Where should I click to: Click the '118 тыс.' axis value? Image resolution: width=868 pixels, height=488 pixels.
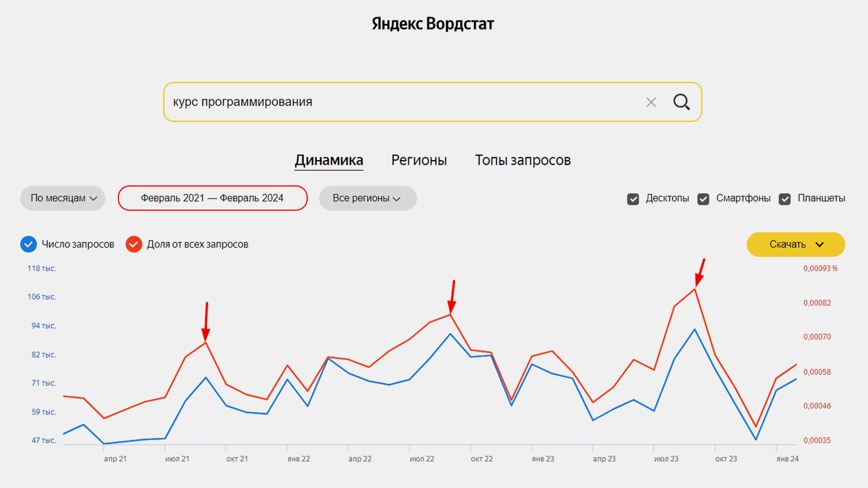click(42, 268)
